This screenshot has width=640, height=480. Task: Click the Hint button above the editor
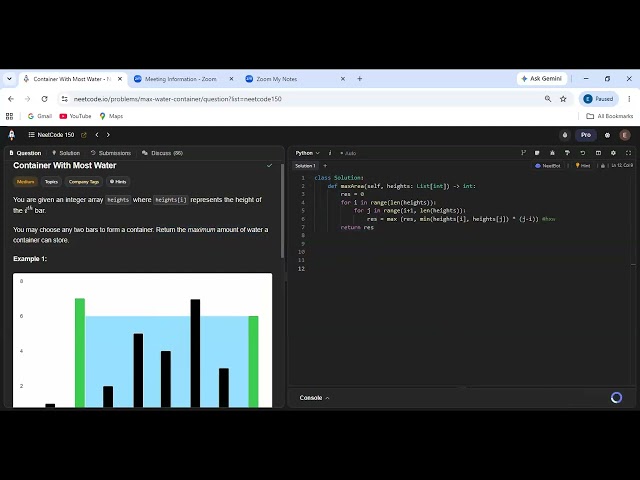coord(582,166)
